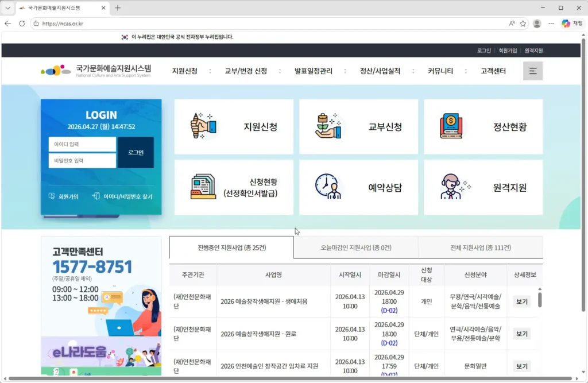Image resolution: width=588 pixels, height=383 pixels.
Task: Switch to 오늘마감인 지원사업 (총 0건) tab
Action: [x=356, y=247]
